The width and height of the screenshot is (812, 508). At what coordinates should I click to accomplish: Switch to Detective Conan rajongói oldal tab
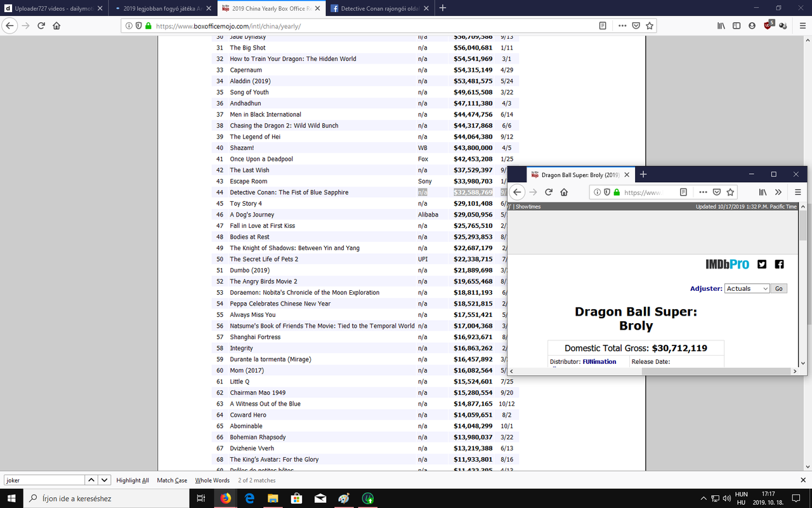point(379,8)
